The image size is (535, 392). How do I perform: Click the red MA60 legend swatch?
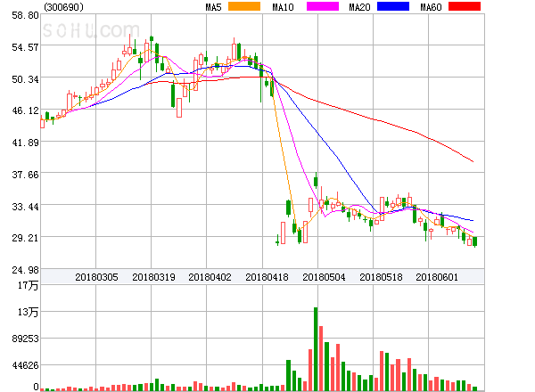465,6
